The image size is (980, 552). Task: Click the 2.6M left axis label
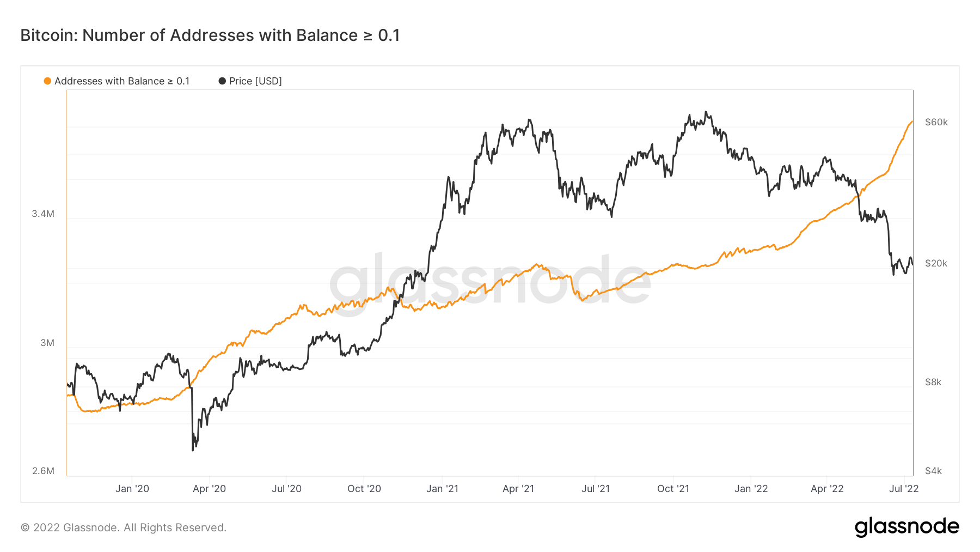coord(43,471)
